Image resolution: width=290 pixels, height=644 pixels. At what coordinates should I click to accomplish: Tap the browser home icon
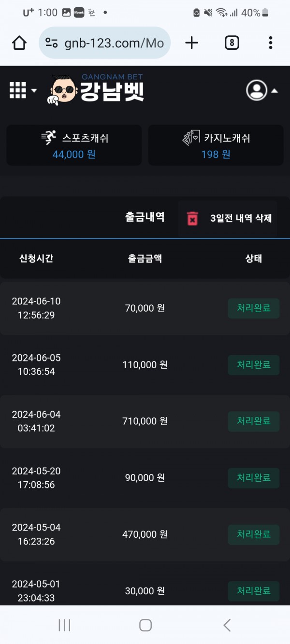pyautogui.click(x=19, y=43)
